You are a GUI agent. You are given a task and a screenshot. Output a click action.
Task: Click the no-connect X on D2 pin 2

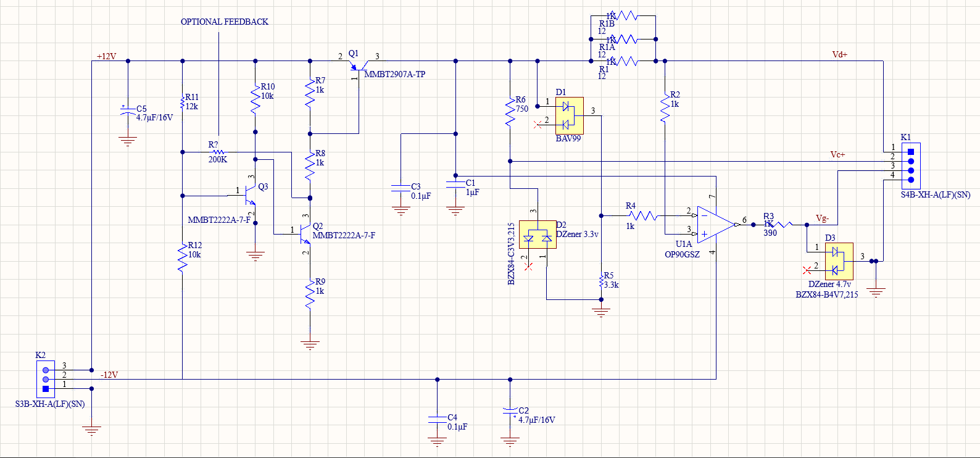click(528, 267)
